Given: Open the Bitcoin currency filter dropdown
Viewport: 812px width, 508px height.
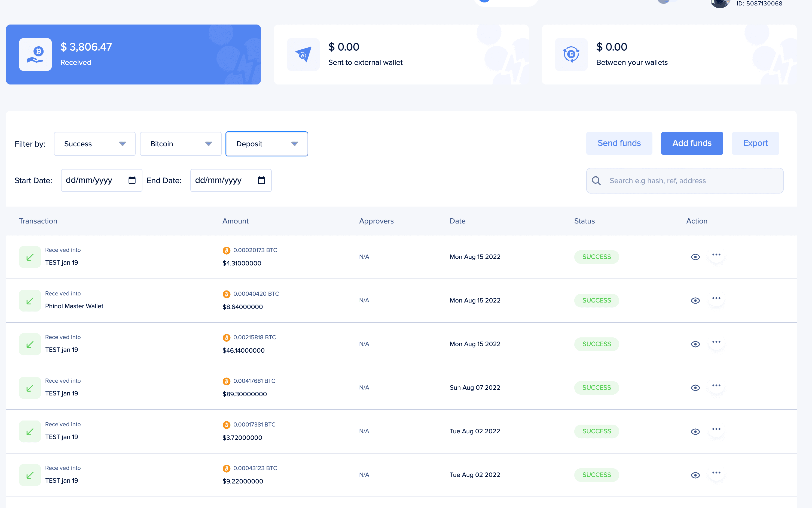Looking at the screenshot, I should tap(181, 144).
